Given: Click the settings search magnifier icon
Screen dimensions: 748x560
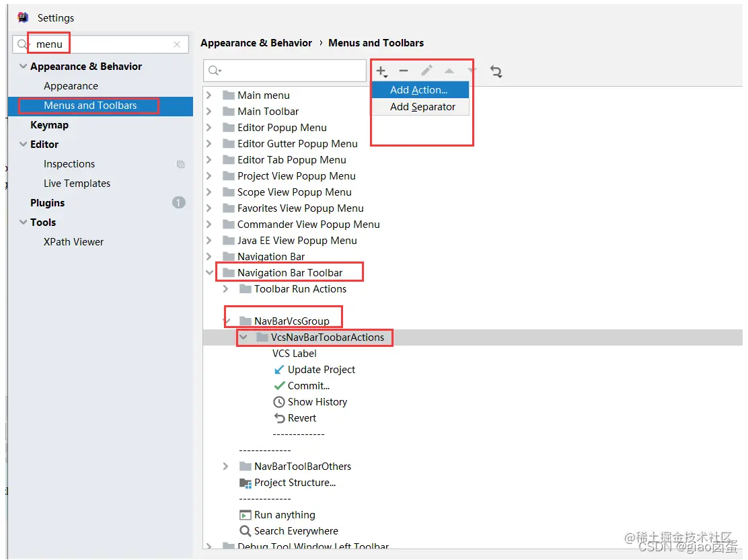Looking at the screenshot, I should click(x=22, y=44).
